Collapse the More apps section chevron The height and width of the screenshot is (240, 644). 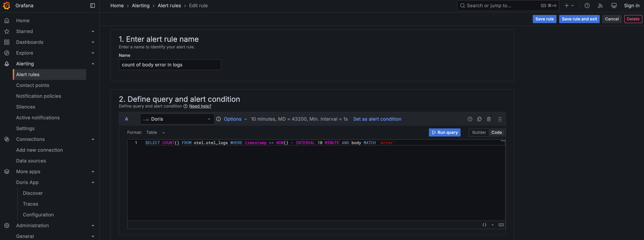(x=93, y=171)
